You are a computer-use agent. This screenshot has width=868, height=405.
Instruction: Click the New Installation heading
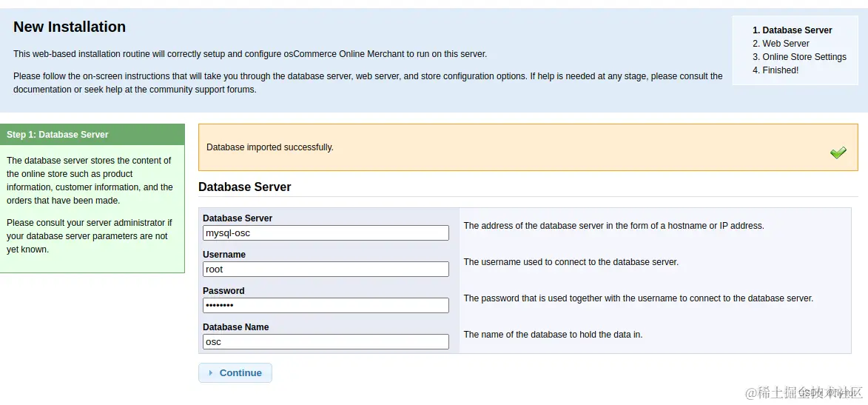tap(70, 27)
